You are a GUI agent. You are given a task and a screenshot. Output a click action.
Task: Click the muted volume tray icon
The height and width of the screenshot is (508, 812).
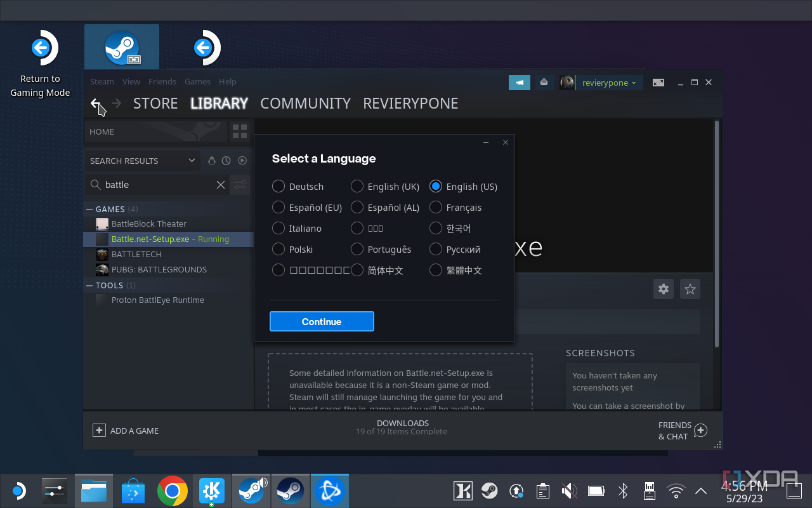point(569,491)
